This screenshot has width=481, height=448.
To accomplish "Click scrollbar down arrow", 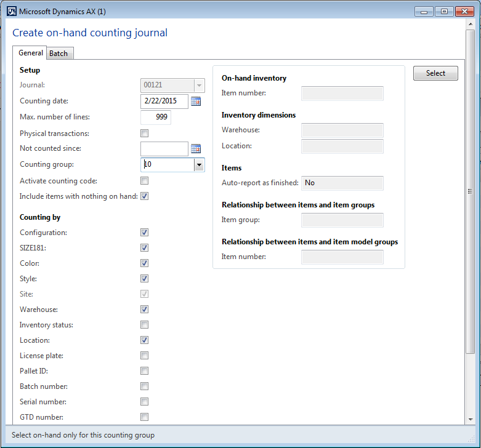I will [x=471, y=420].
